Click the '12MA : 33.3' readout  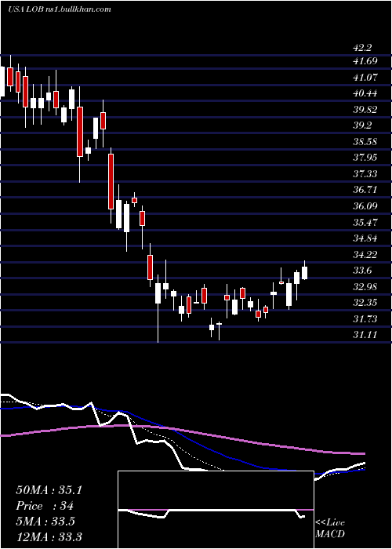pyautogui.click(x=49, y=536)
